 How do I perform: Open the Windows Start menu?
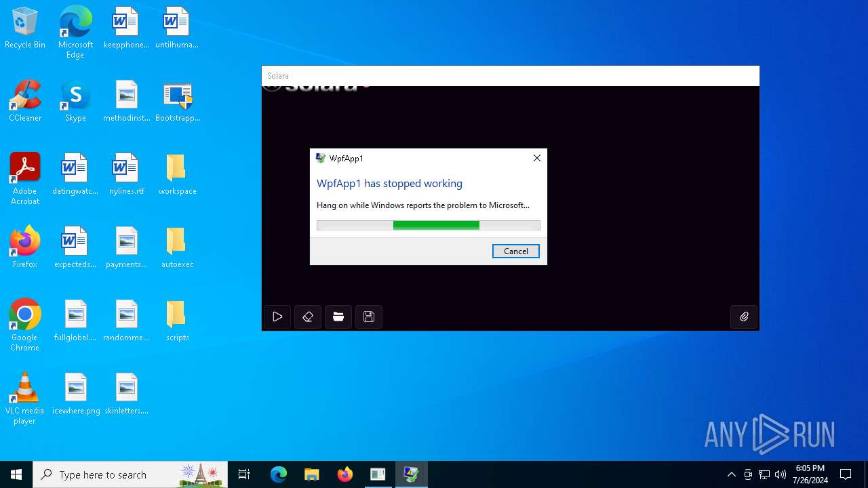[16, 474]
